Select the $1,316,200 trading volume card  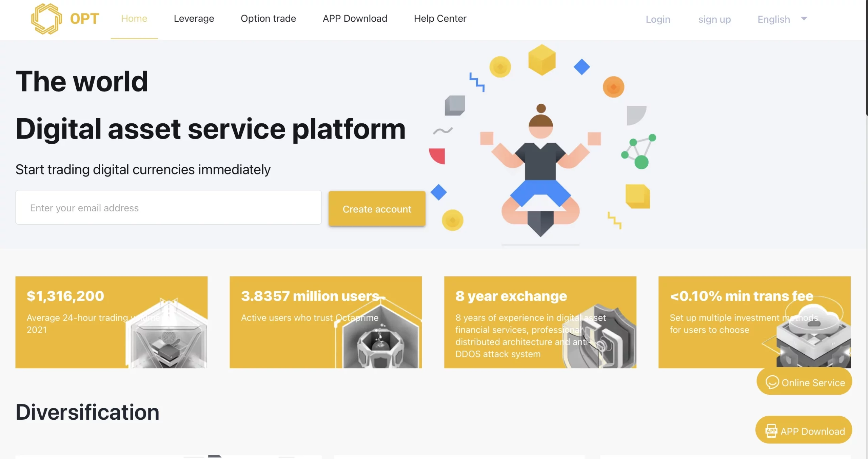(112, 322)
